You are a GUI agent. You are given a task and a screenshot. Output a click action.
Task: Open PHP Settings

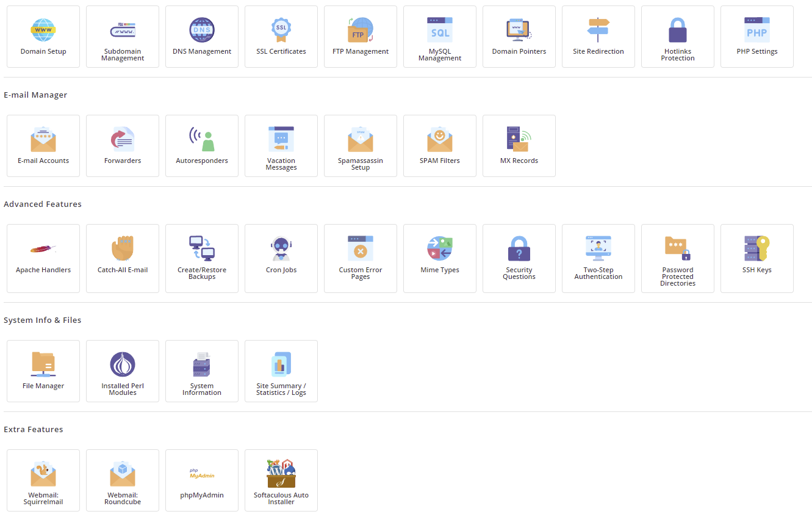pyautogui.click(x=756, y=37)
